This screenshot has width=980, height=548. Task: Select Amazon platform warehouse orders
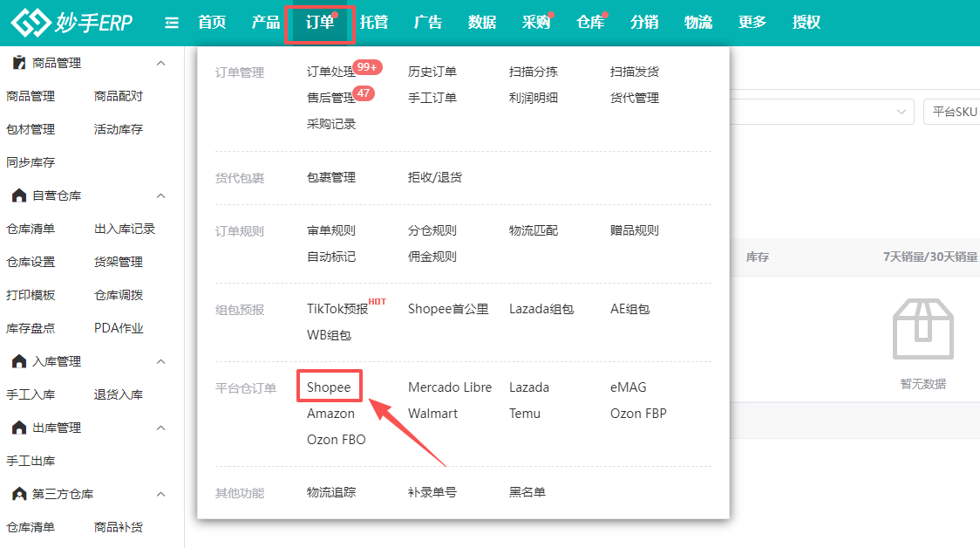tap(330, 414)
